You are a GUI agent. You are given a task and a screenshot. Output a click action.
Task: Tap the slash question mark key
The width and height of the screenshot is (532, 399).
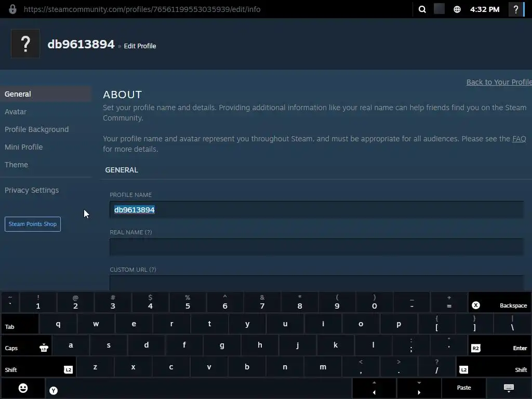(x=436, y=367)
